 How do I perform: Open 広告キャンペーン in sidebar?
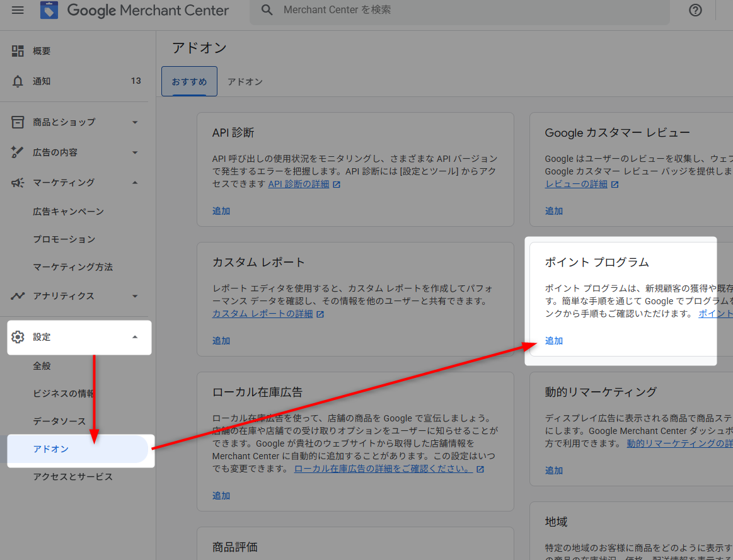68,212
